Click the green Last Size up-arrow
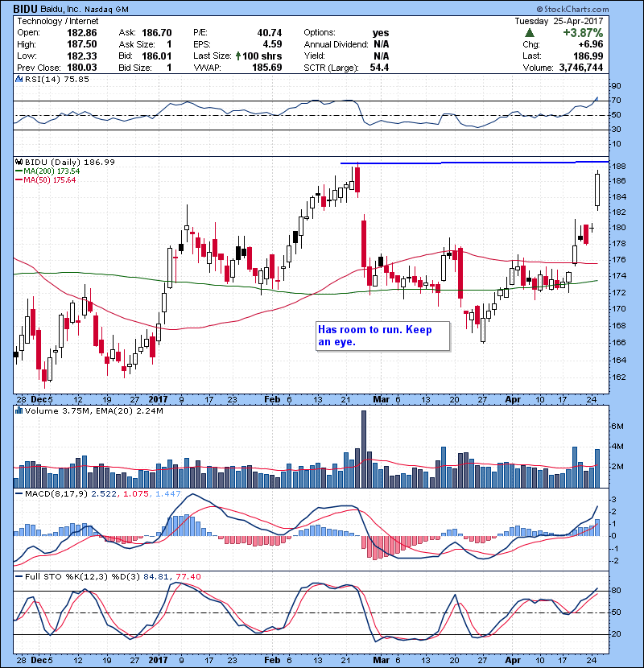The image size is (644, 668). (237, 56)
